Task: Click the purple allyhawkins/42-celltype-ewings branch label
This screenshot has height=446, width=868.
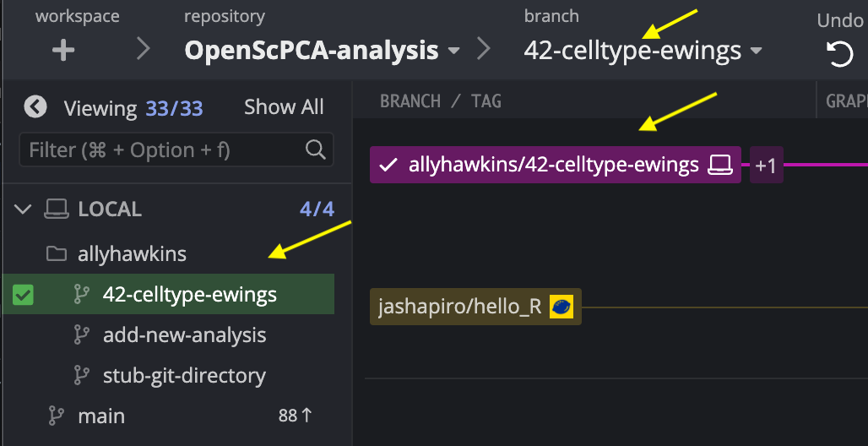Action: [x=556, y=165]
